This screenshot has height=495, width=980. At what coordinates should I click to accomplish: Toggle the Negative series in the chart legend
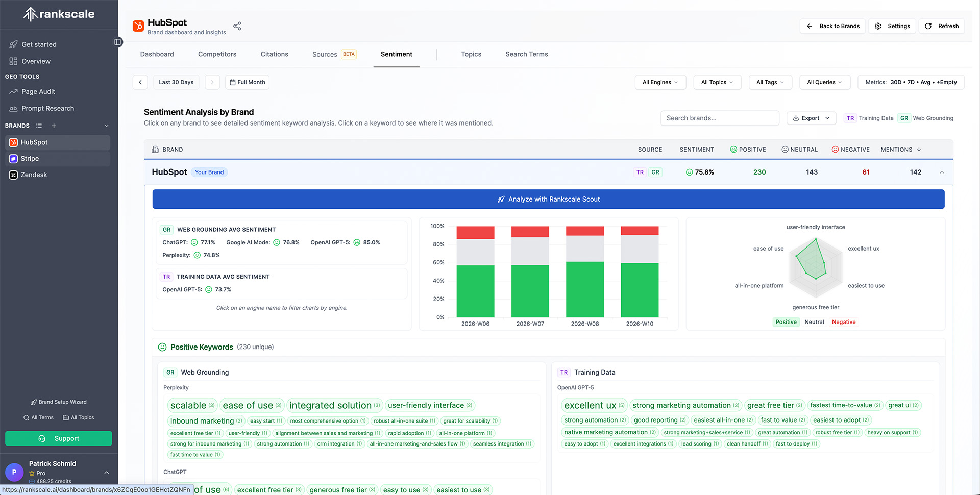(x=843, y=322)
